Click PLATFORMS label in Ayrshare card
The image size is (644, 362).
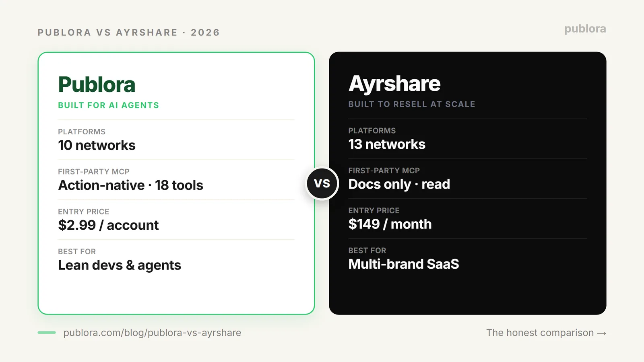point(372,131)
